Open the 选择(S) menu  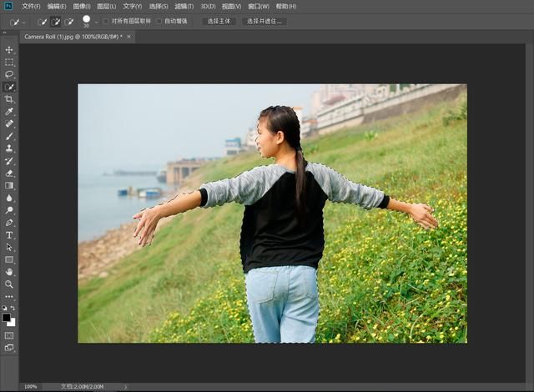[x=159, y=7]
